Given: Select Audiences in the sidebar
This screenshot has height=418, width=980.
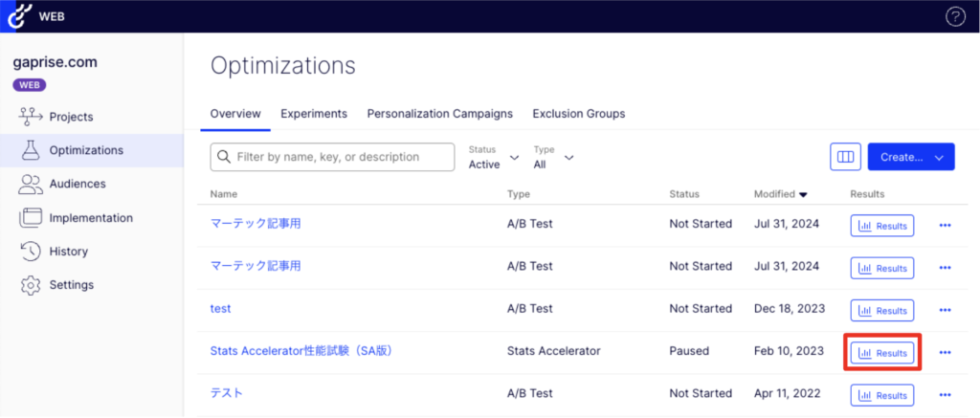Looking at the screenshot, I should [x=77, y=184].
